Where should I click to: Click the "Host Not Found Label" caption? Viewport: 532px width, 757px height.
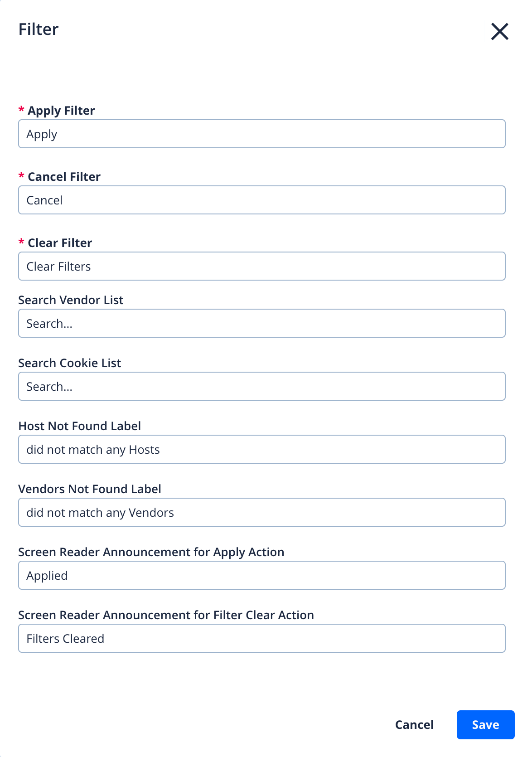[80, 426]
